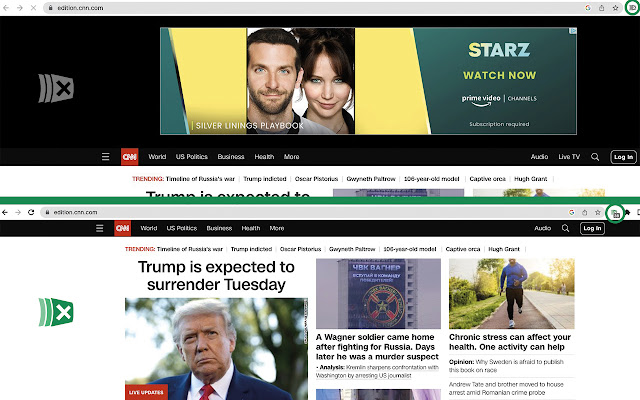Screen dimensions: 640x400
Task: Open US Politics in the bottom navbar
Action: pyautogui.click(x=182, y=228)
